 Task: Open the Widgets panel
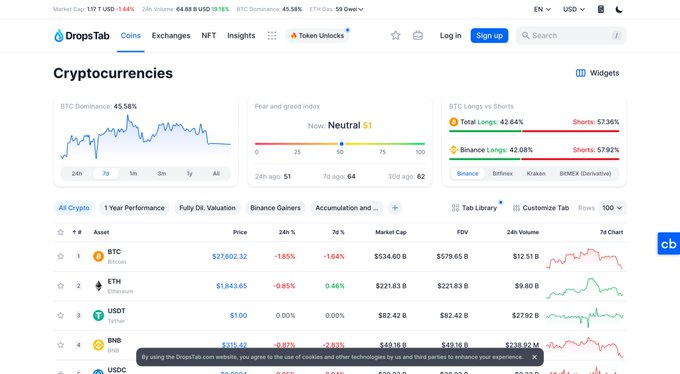click(597, 73)
